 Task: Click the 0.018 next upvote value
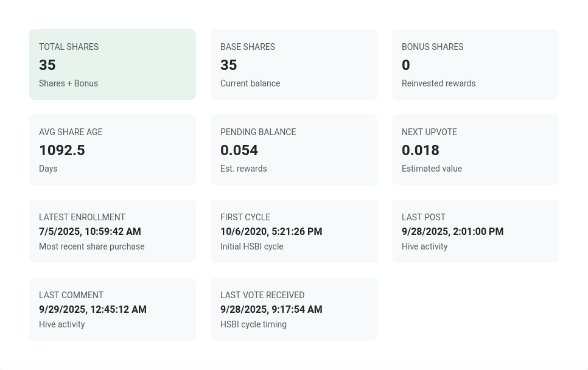tap(421, 150)
